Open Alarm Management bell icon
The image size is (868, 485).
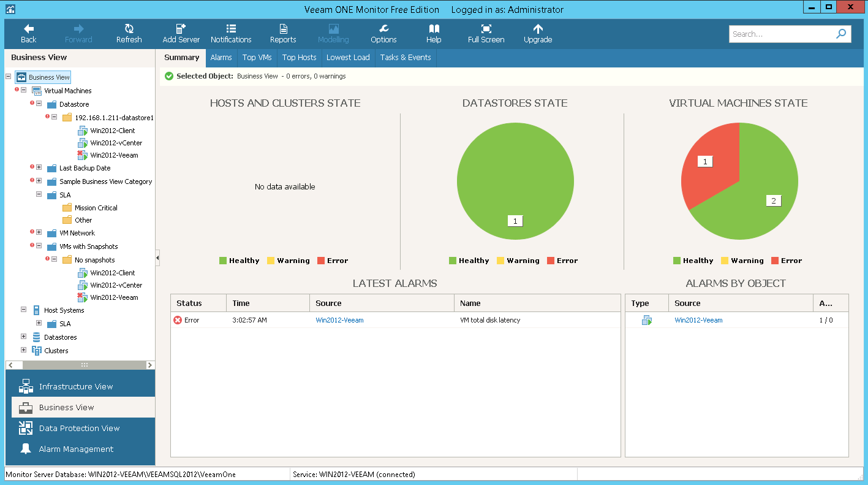(x=25, y=449)
